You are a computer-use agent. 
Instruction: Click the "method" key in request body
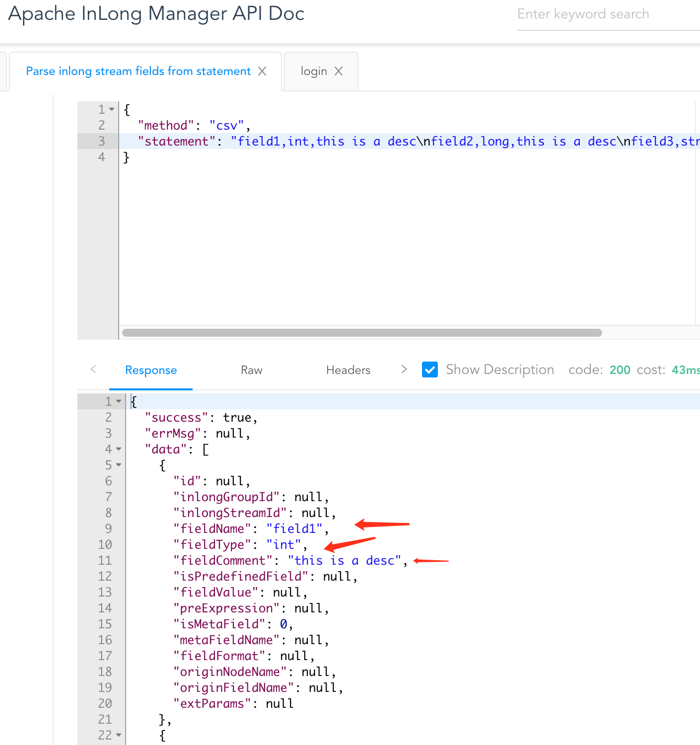[x=166, y=125]
